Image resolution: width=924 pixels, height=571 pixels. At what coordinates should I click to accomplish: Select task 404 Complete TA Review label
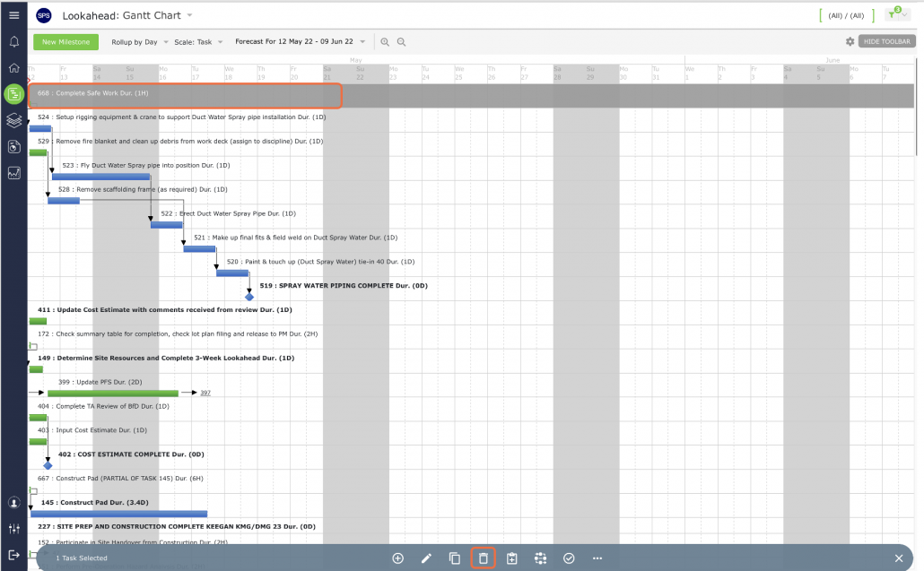[x=103, y=406]
